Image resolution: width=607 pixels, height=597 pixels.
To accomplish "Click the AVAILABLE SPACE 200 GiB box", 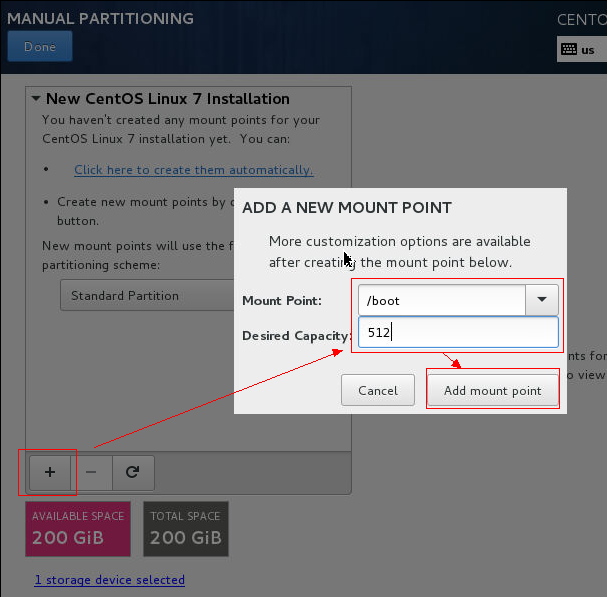I will tap(78, 529).
